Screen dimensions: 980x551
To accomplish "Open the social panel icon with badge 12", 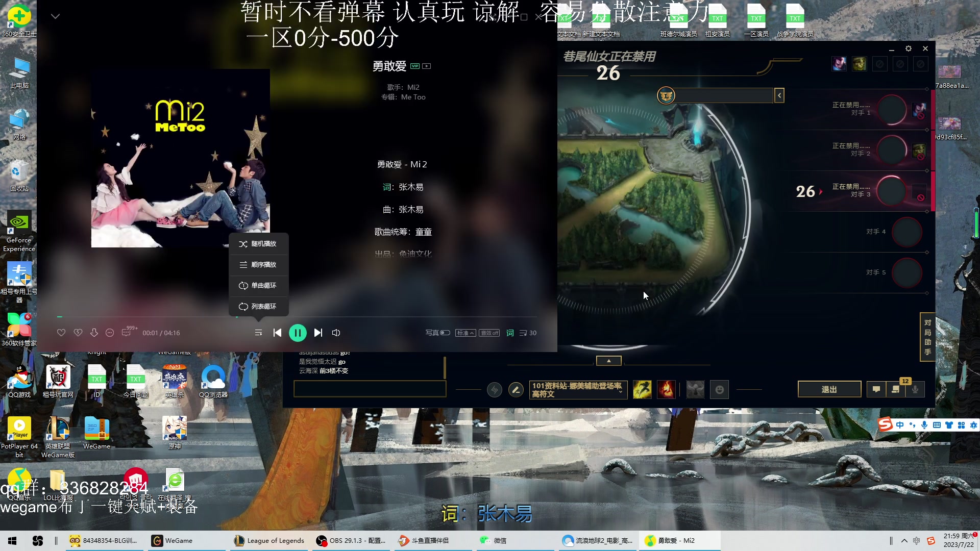I will coord(896,388).
